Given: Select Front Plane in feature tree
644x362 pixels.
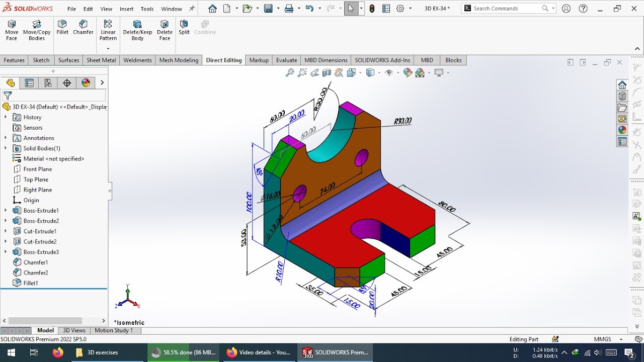Looking at the screenshot, I should tap(38, 169).
